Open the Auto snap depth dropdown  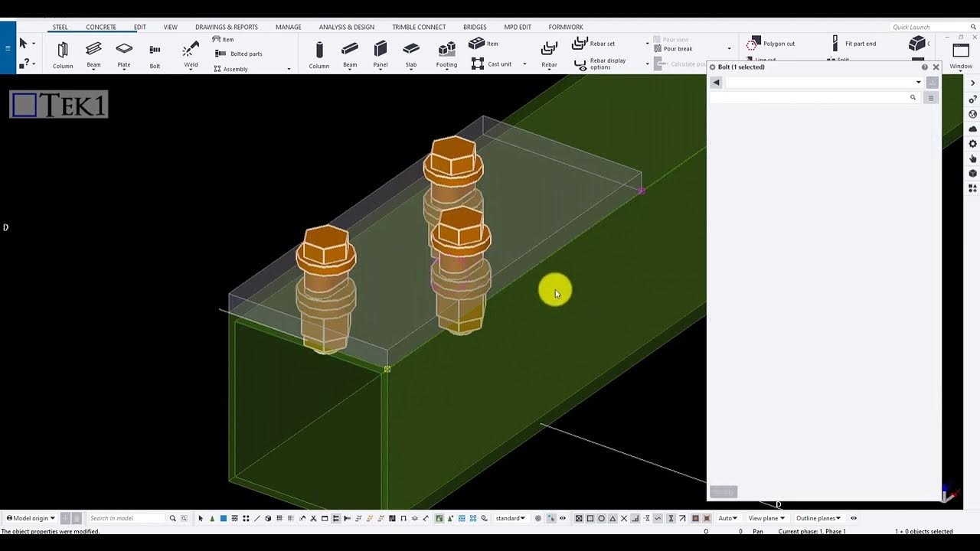click(x=727, y=518)
